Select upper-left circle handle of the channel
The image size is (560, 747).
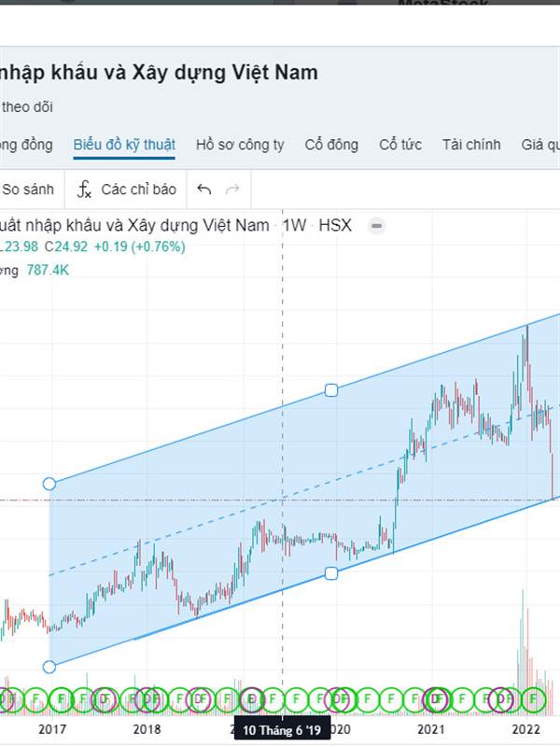49,484
